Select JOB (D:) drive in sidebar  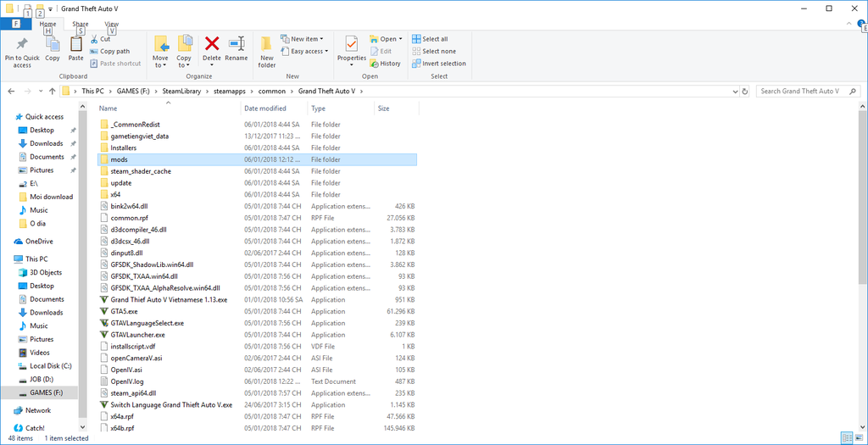tap(42, 379)
